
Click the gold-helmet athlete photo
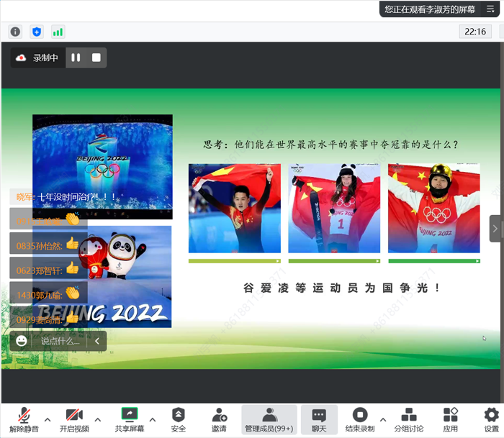(x=434, y=209)
